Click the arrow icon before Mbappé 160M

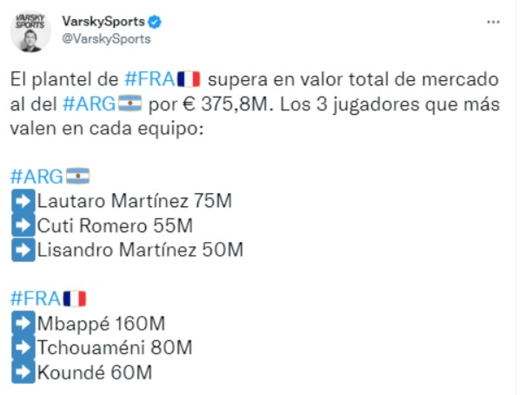point(23,323)
